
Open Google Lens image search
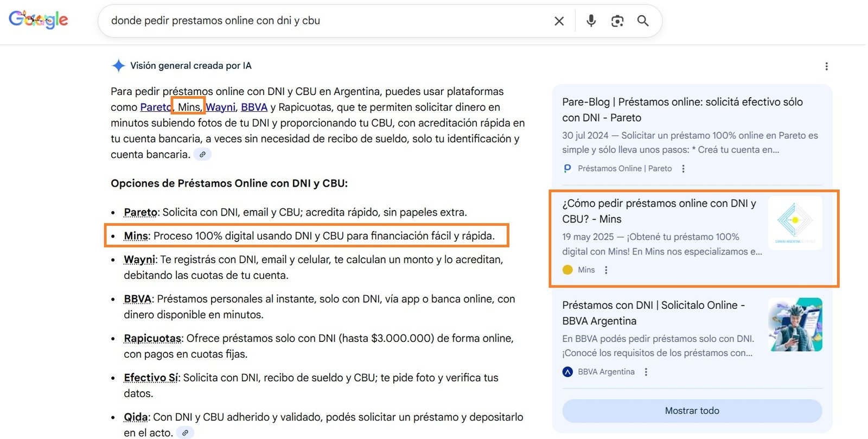tap(617, 21)
